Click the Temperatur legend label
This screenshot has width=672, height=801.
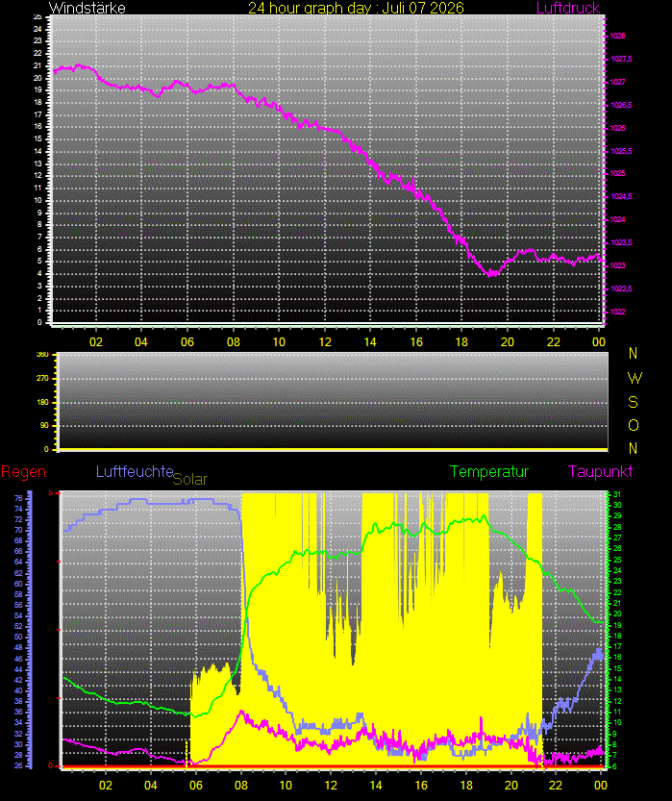pyautogui.click(x=489, y=471)
